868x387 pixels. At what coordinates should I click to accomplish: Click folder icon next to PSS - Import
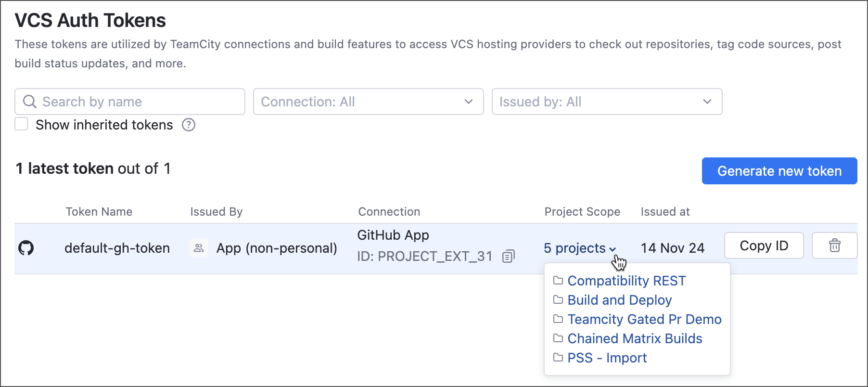[558, 358]
